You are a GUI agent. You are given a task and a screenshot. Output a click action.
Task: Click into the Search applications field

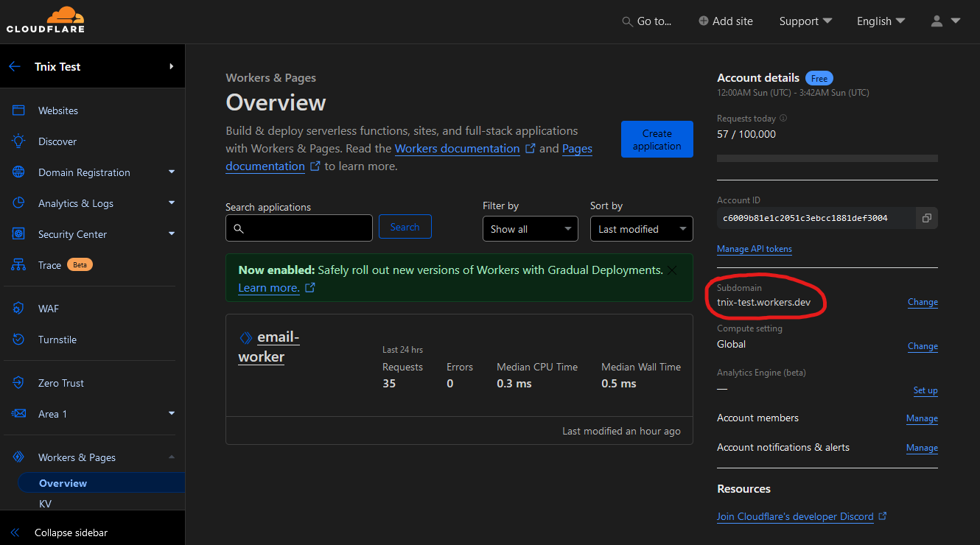[299, 228]
